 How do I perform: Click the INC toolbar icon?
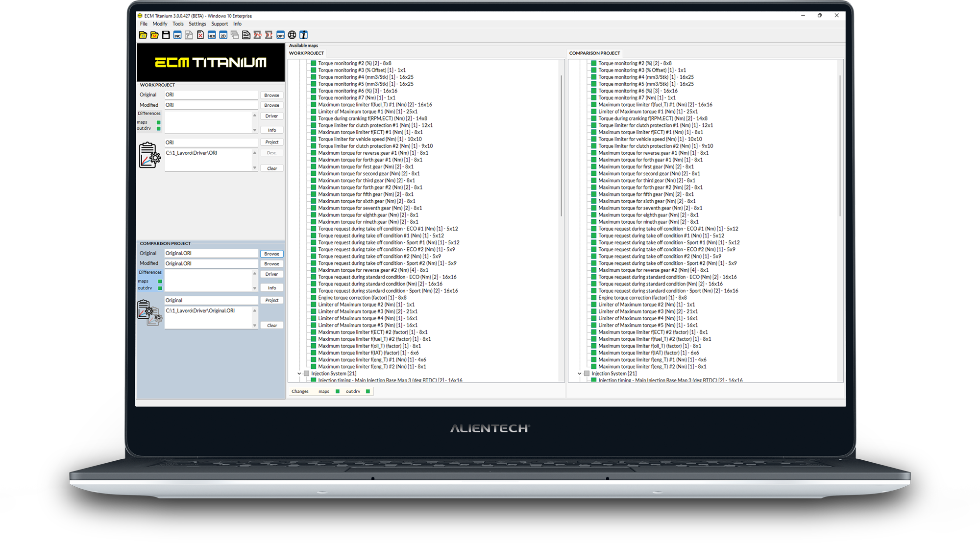[177, 35]
